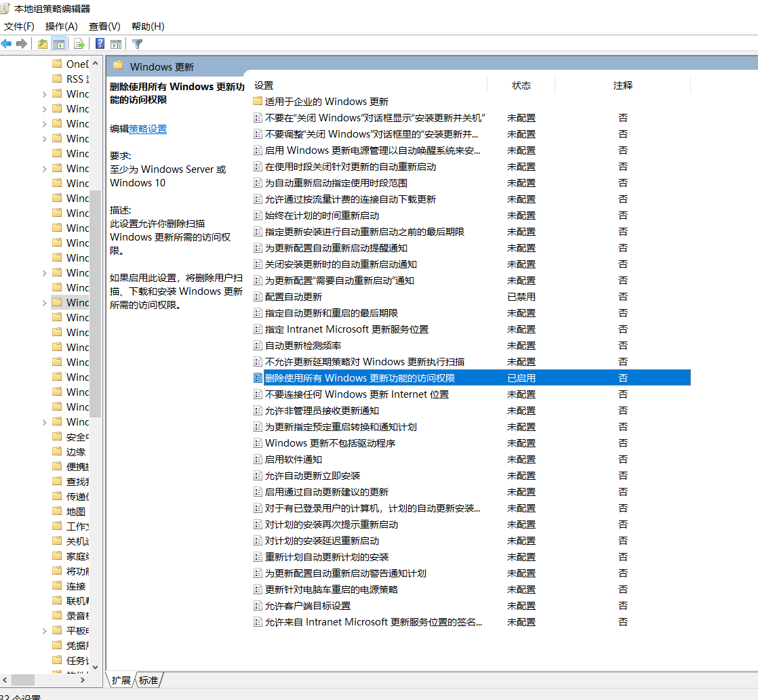Image resolution: width=758 pixels, height=700 pixels.
Task: Click the gray Forward arrow in toolbar
Action: pyautogui.click(x=21, y=44)
